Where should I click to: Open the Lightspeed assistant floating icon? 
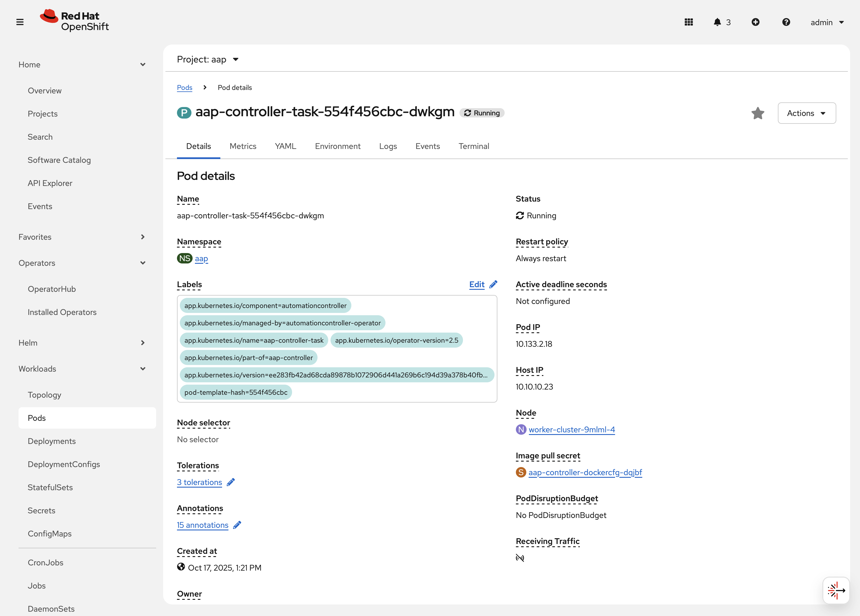[836, 590]
